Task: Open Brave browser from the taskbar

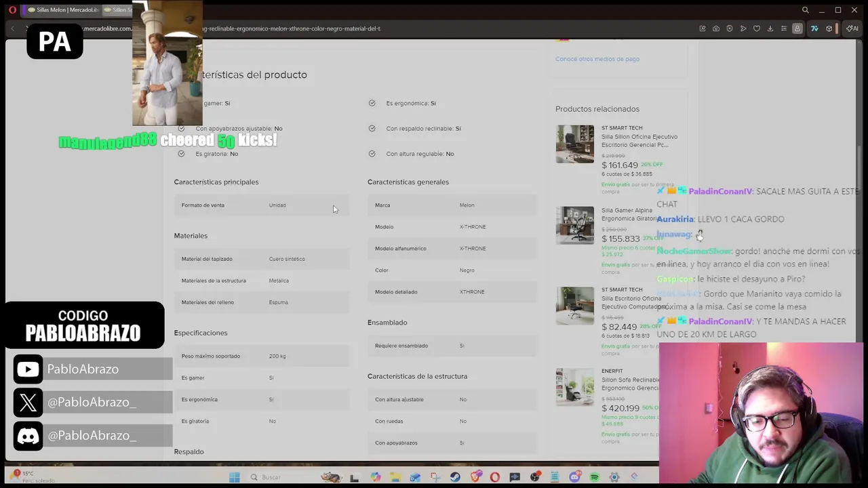Action: pos(475,477)
